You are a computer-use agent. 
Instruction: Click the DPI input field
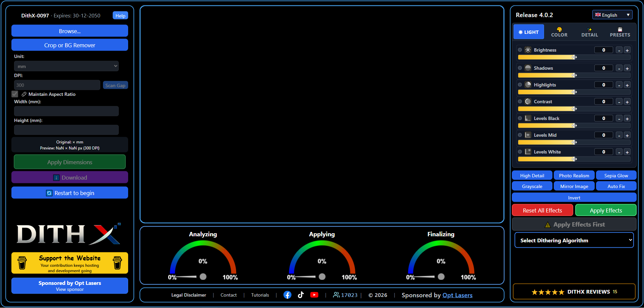(57, 85)
